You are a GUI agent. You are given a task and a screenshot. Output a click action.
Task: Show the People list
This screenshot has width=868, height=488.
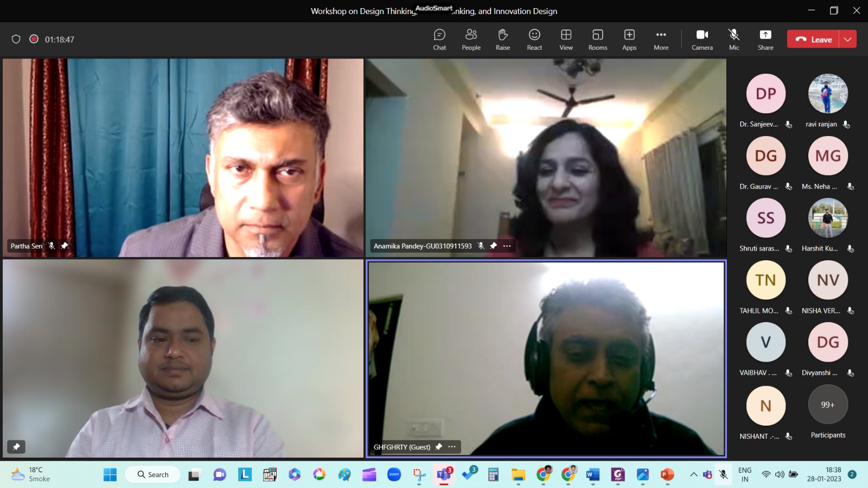(x=471, y=40)
